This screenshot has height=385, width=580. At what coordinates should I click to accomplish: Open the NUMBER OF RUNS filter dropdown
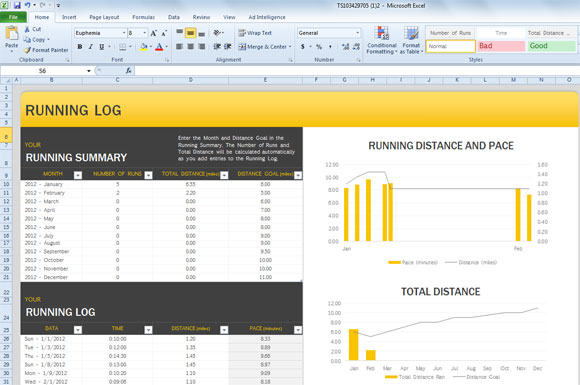tap(148, 175)
